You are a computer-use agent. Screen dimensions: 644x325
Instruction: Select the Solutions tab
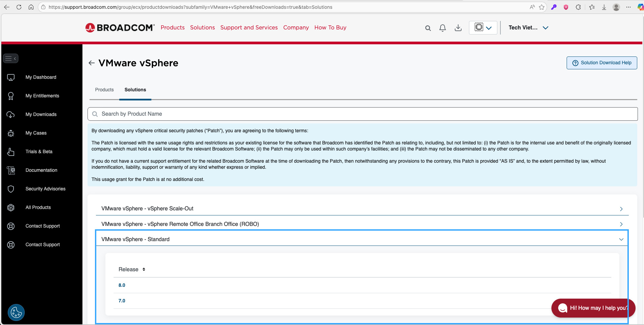(x=135, y=90)
